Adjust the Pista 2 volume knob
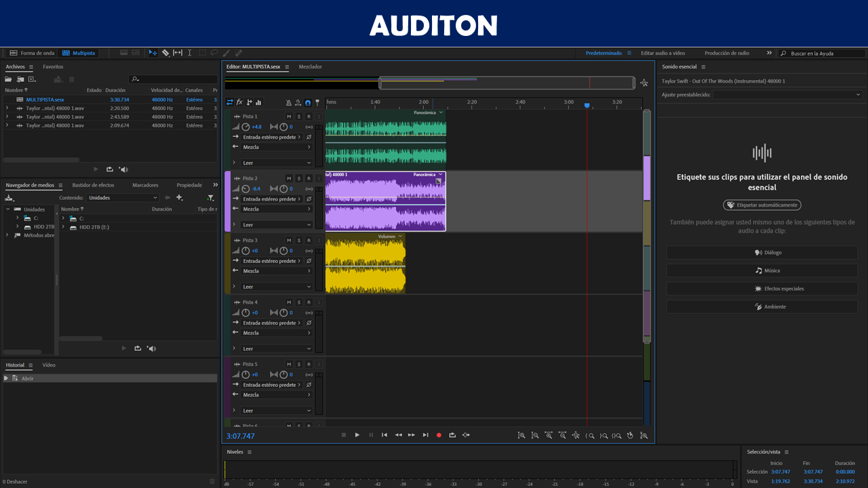Screen dimensions: 868x488 click(x=245, y=189)
